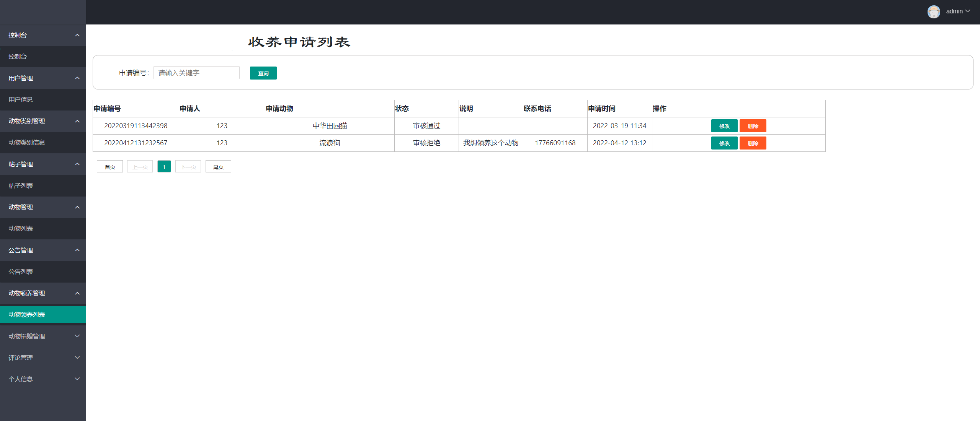Click the 查询 search button
Viewport: 980px width, 421px height.
[263, 73]
